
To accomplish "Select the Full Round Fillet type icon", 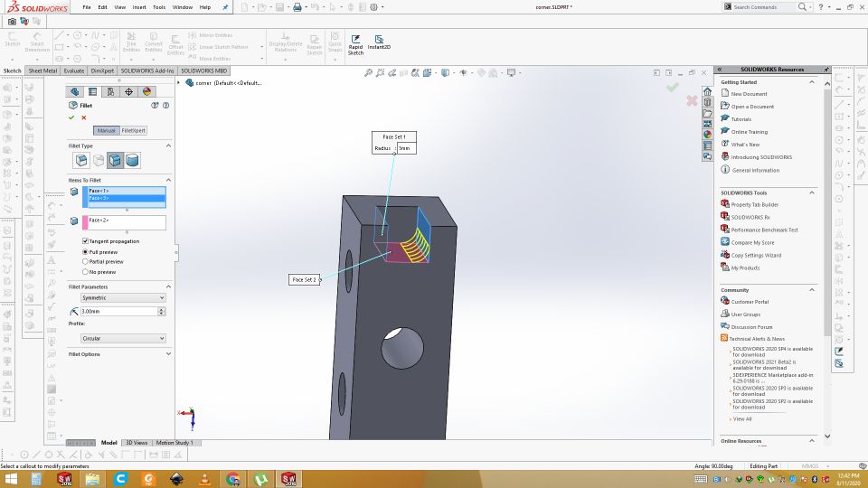I will 132,161.
